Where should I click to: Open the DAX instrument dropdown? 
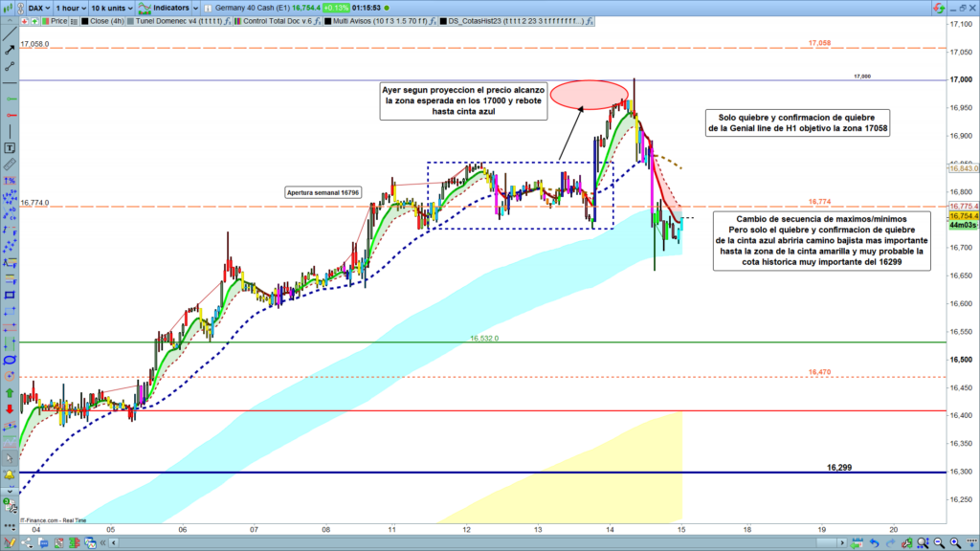click(x=34, y=7)
